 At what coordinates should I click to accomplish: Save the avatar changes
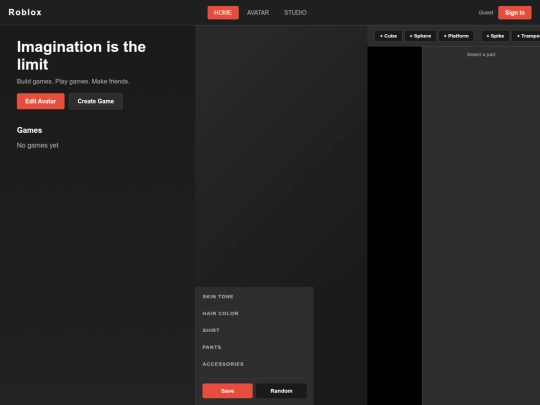pos(227,391)
